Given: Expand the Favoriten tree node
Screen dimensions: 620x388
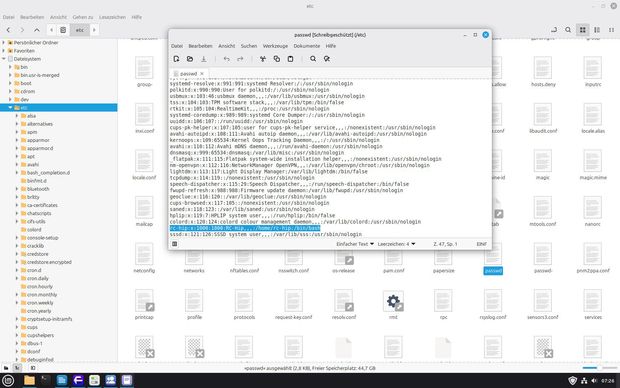Looking at the screenshot, I should point(4,51).
